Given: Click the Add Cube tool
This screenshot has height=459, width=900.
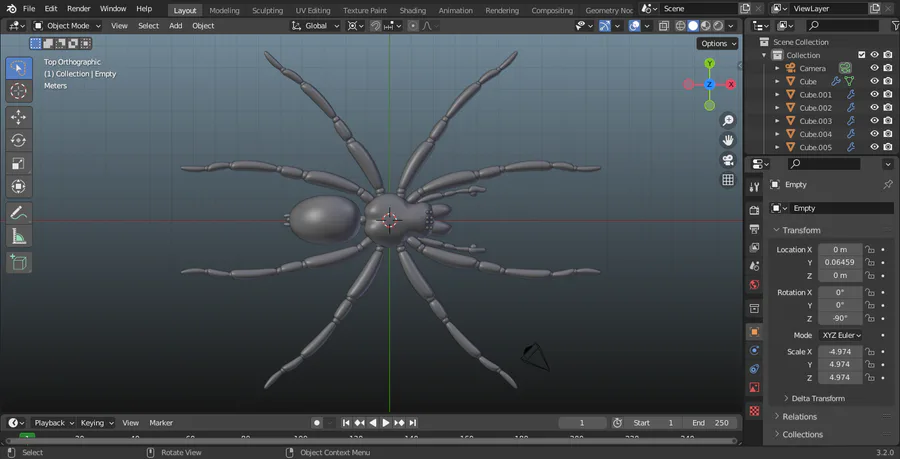Looking at the screenshot, I should tap(18, 262).
